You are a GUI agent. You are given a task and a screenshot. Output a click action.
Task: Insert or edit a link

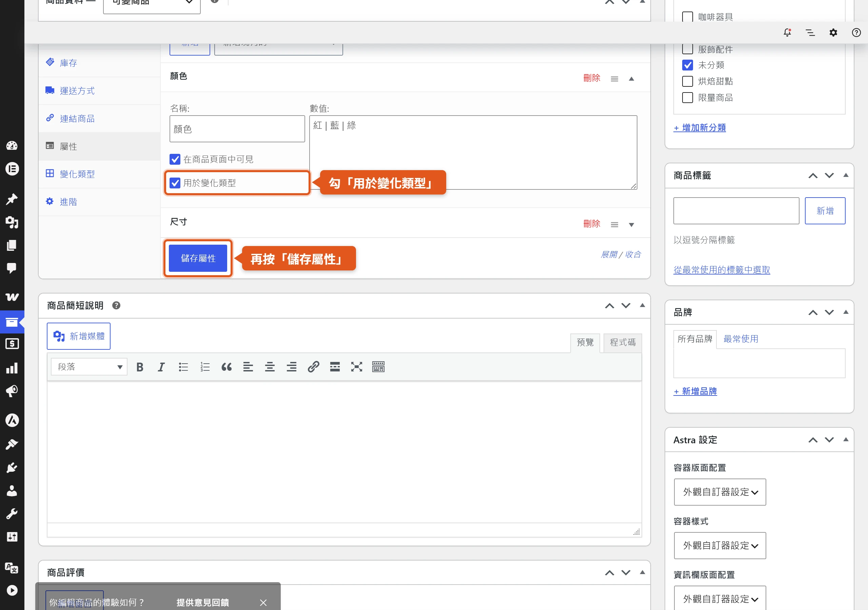point(313,367)
